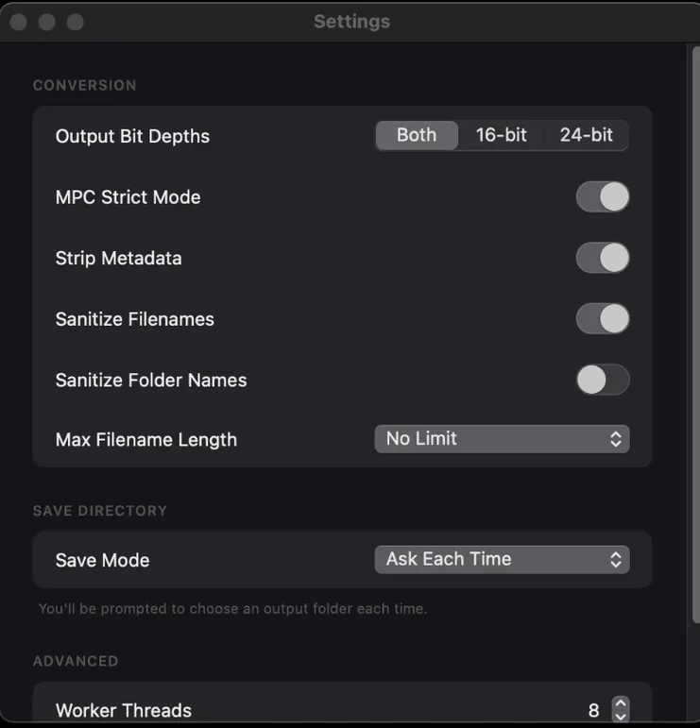Click the Output Bit Depths label
The width and height of the screenshot is (700, 728).
coord(132,136)
